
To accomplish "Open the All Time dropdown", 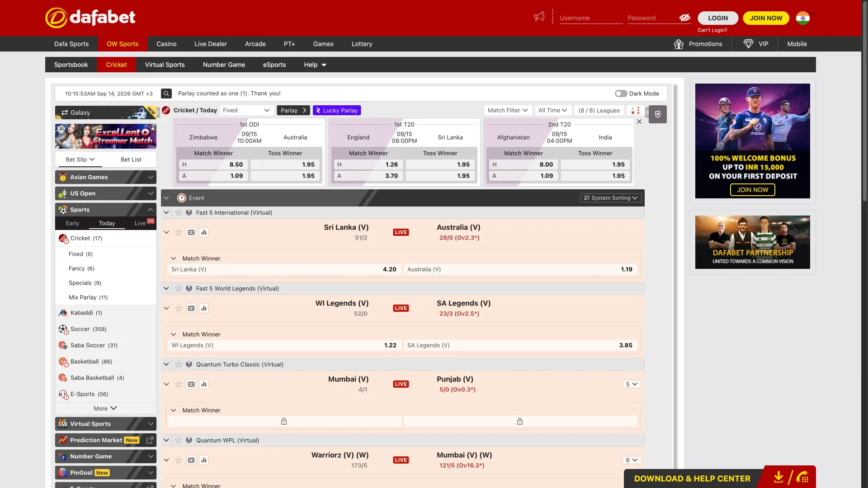I will point(552,110).
